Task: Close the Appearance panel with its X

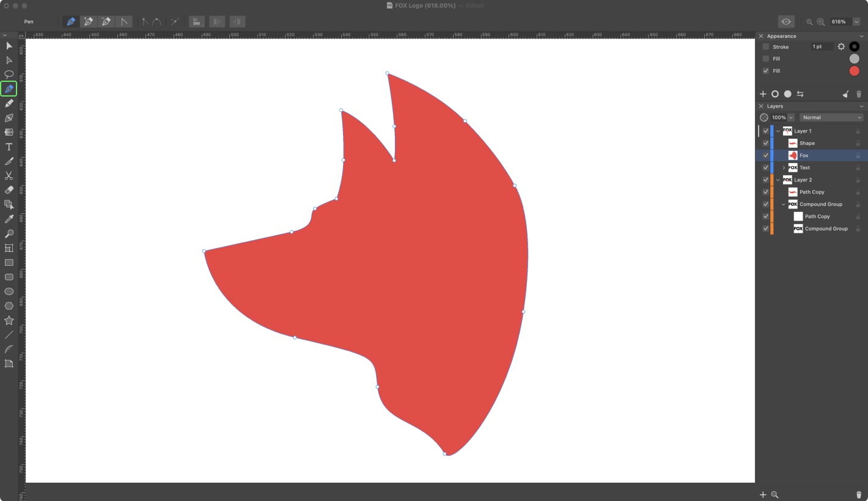Action: click(x=760, y=36)
